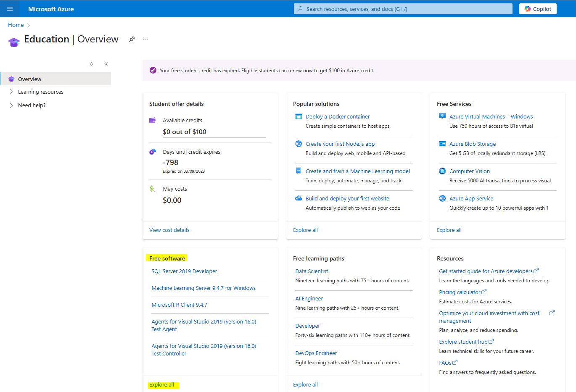This screenshot has width=576, height=392.
Task: Click the Home breadcrumb chevron
Action: 29,25
